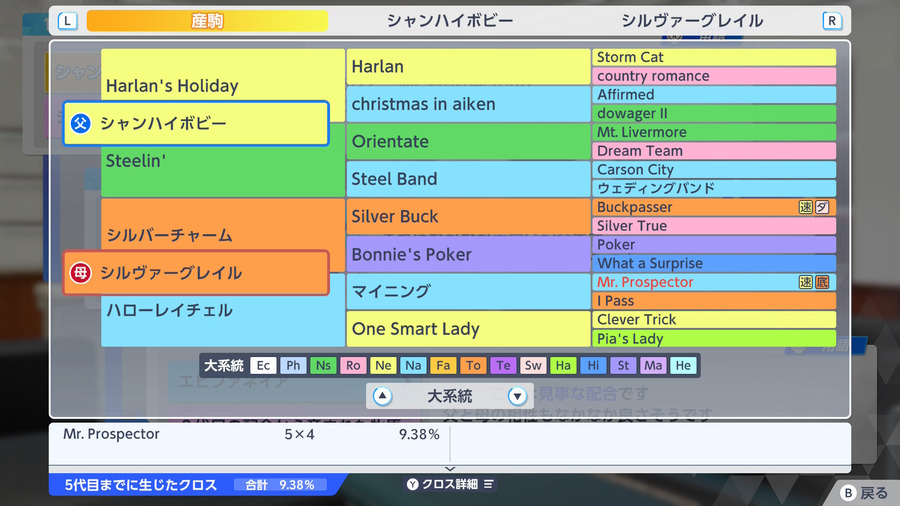Select the country romance entry
Viewport: 900px width, 506px height.
click(714, 76)
